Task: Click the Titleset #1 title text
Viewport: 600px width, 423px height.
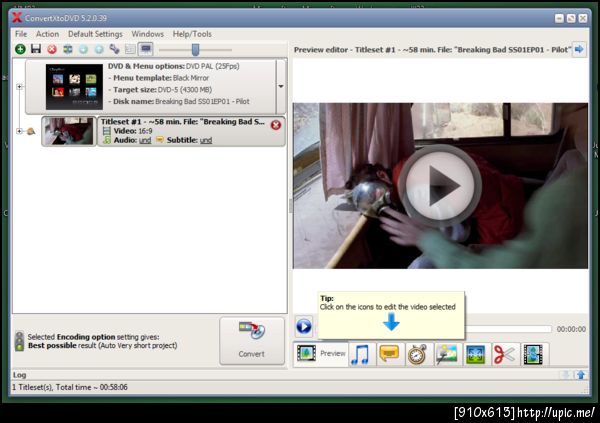Action: pos(183,122)
